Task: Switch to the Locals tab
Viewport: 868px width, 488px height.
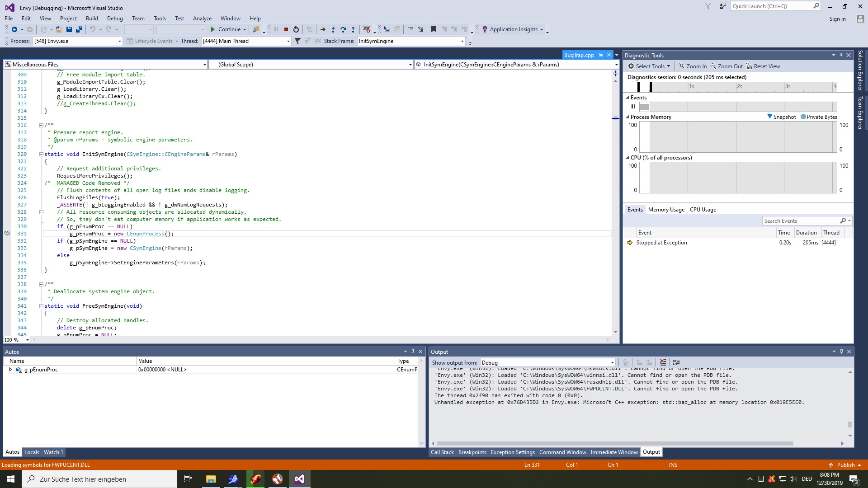Action: click(32, 452)
